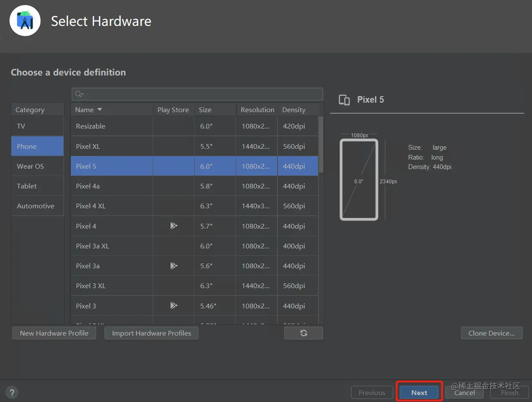The width and height of the screenshot is (532, 402).
Task: Click the 5.8" size cell
Action: [215, 186]
